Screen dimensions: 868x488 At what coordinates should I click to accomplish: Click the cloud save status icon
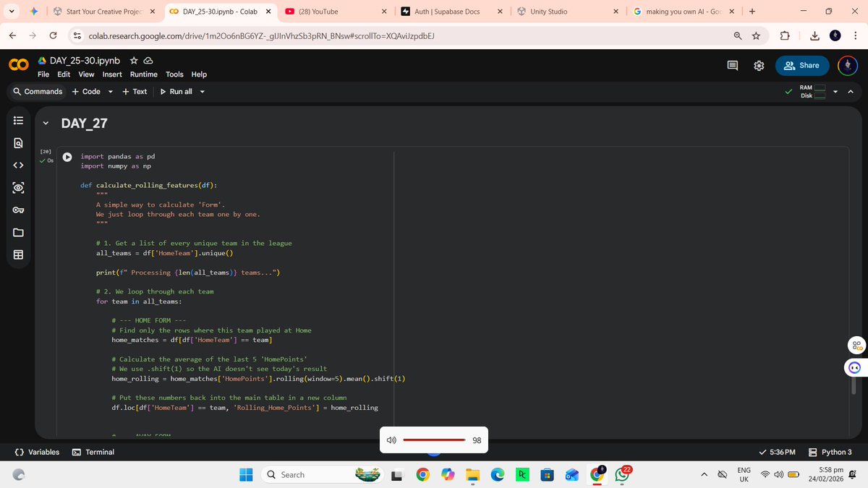point(148,61)
